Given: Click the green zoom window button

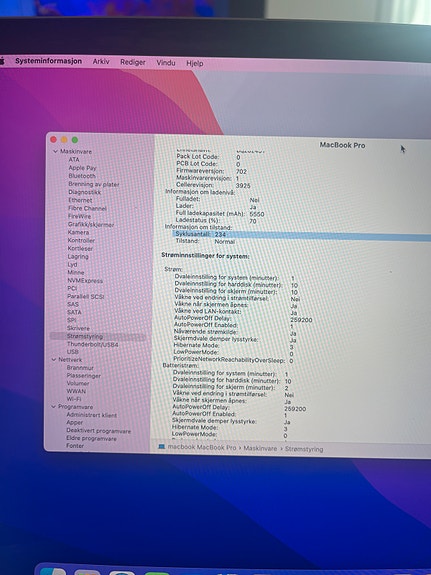Looking at the screenshot, I should pos(75,140).
